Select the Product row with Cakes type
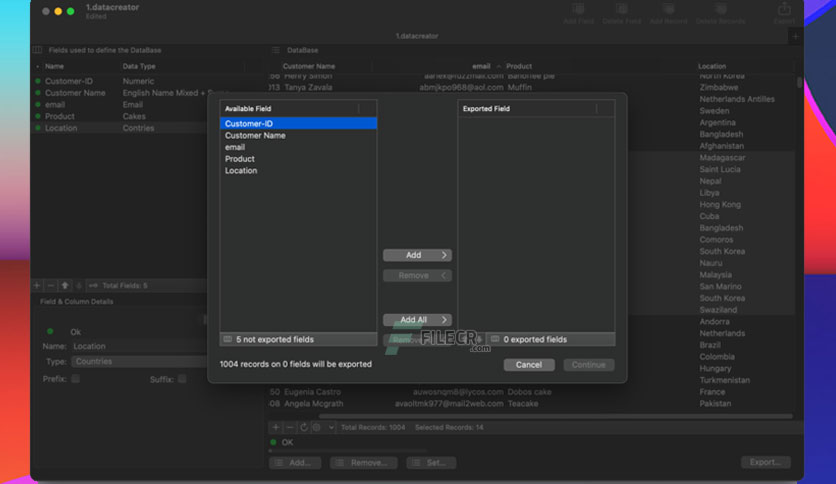836x484 pixels. point(120,116)
